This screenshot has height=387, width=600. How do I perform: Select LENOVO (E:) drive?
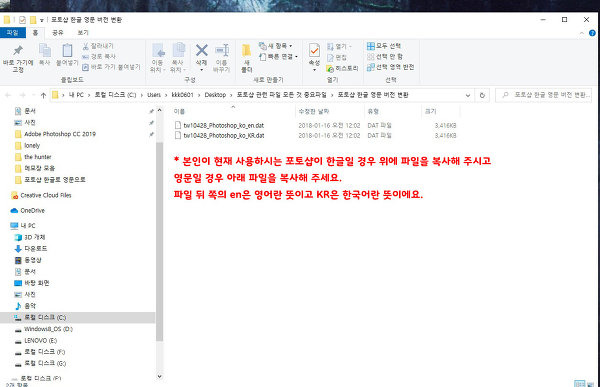(x=35, y=340)
